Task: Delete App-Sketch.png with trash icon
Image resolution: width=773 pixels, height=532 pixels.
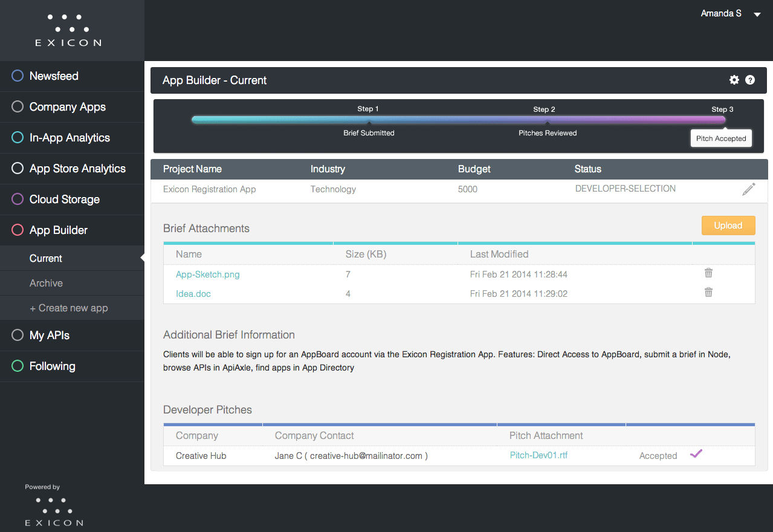Action: [708, 273]
